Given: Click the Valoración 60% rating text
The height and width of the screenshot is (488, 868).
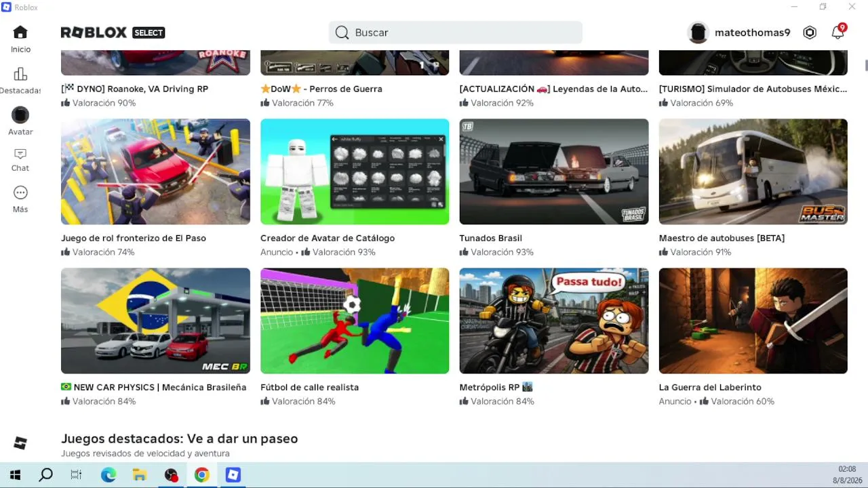Looking at the screenshot, I should click(743, 401).
